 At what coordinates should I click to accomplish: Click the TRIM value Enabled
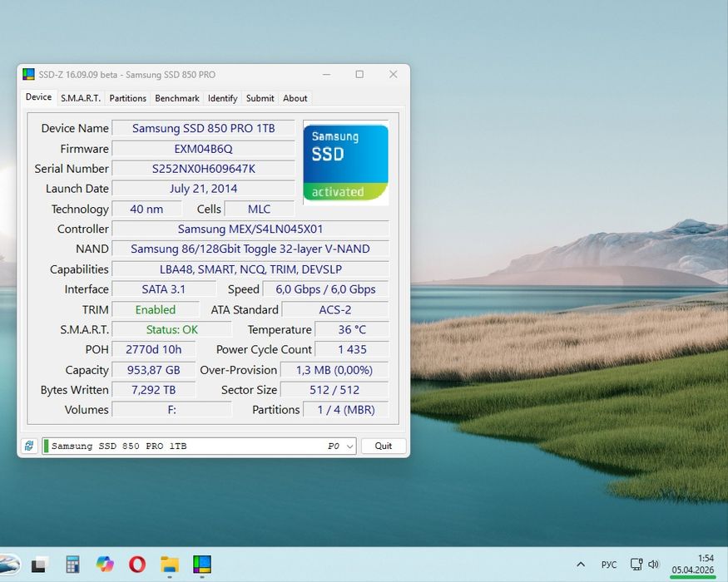156,309
